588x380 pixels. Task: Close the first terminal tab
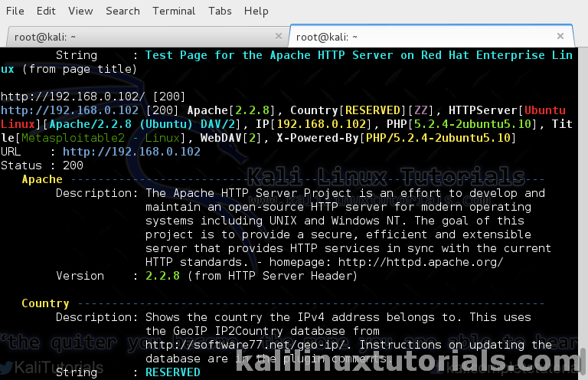coord(278,36)
